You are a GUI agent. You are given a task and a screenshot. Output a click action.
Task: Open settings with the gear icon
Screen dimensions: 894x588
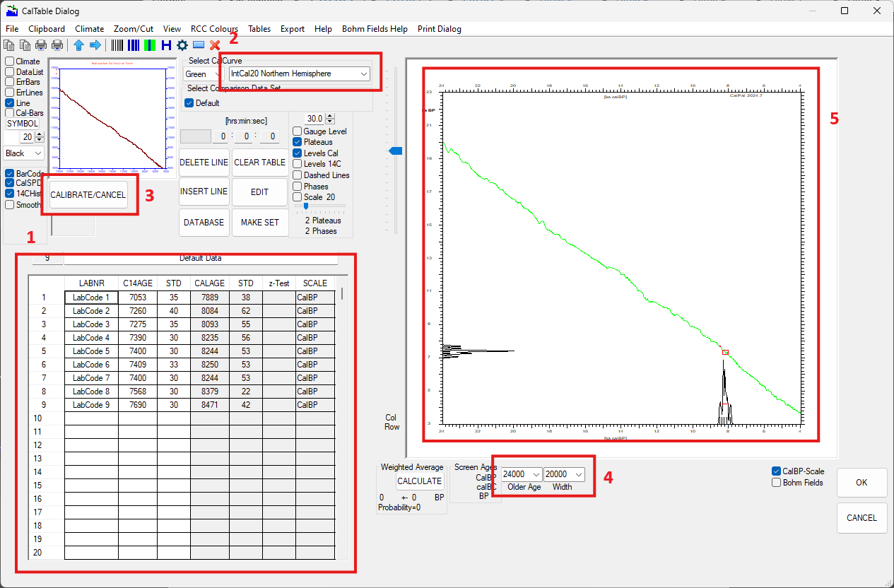[182, 45]
